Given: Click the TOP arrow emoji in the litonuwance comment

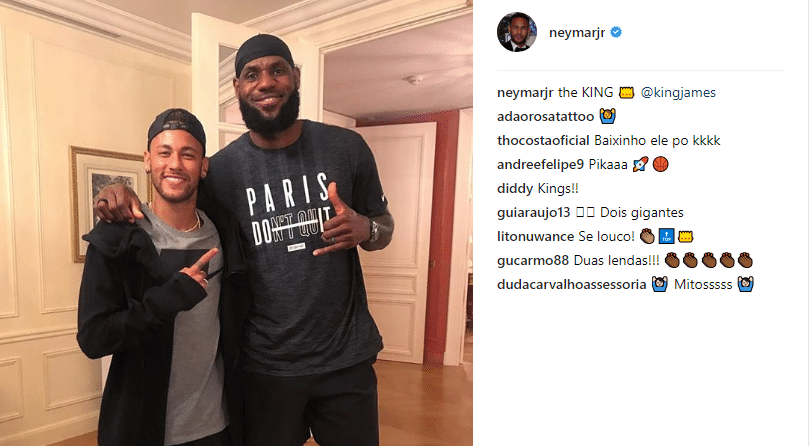Looking at the screenshot, I should tap(666, 237).
